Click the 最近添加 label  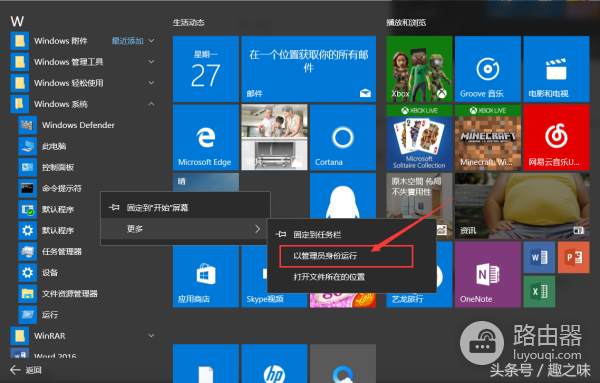point(127,41)
